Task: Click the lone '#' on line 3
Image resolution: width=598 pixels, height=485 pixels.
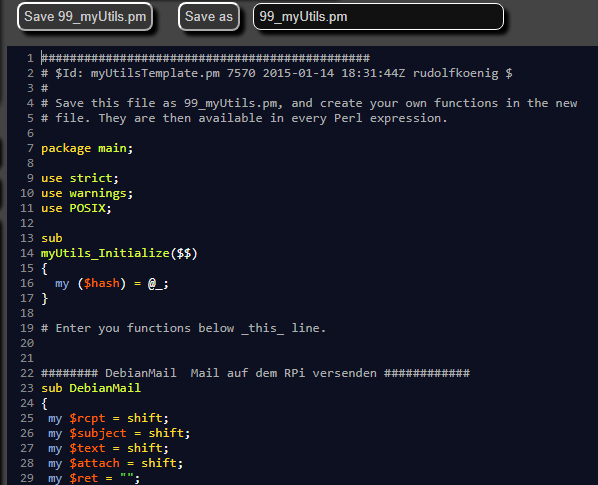Action: pos(44,88)
